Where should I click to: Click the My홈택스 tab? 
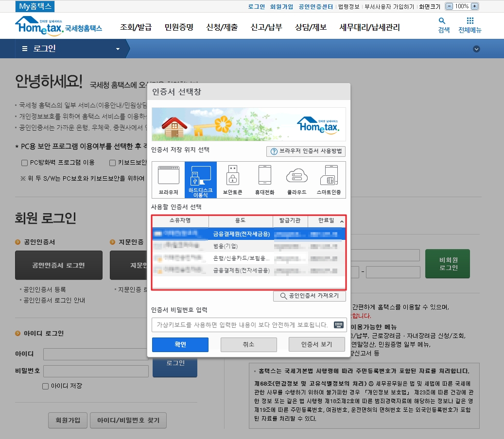(35, 6)
